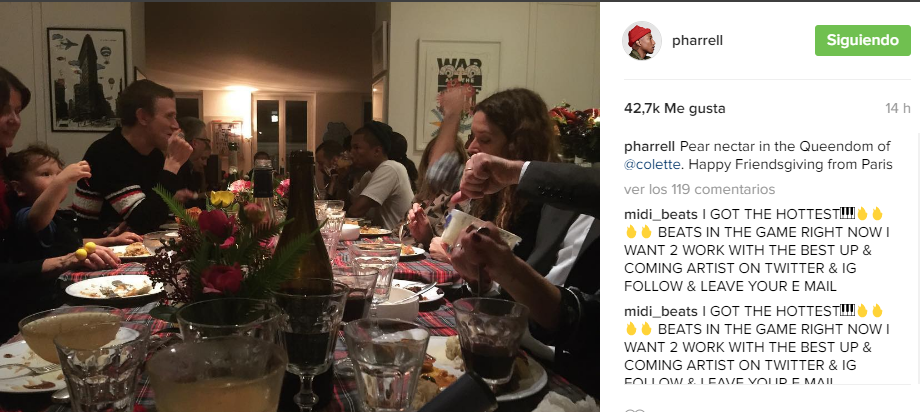Screen dimensions: 920x412
Task: Follow the @colette mention link
Action: [x=650, y=165]
